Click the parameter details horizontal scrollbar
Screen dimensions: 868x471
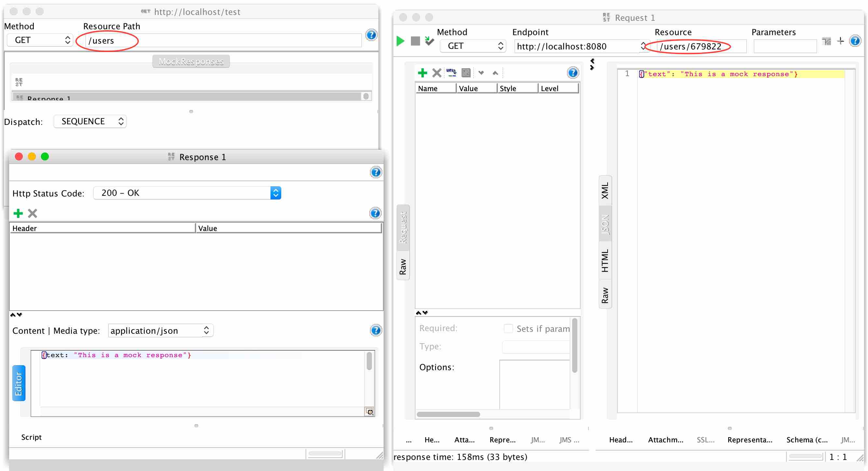pos(448,414)
